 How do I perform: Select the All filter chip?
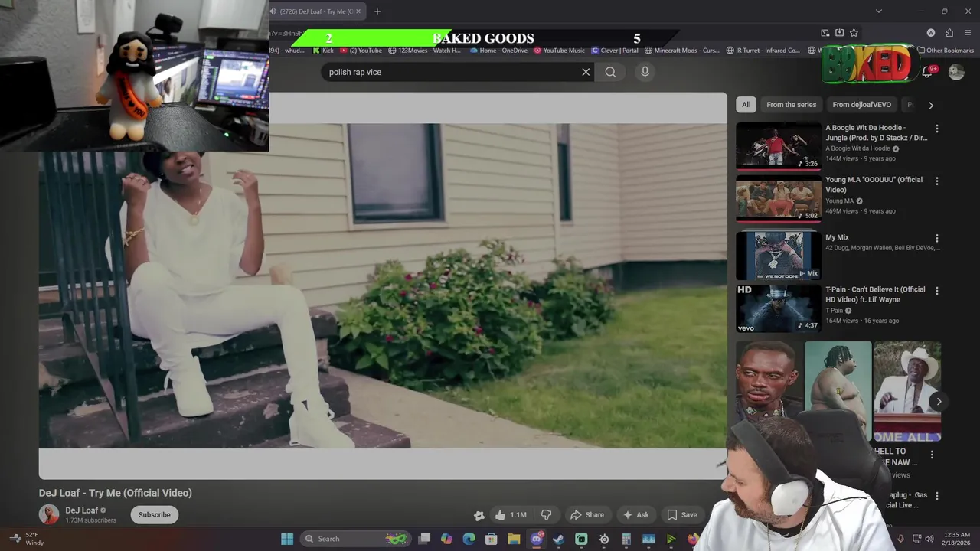pyautogui.click(x=746, y=105)
